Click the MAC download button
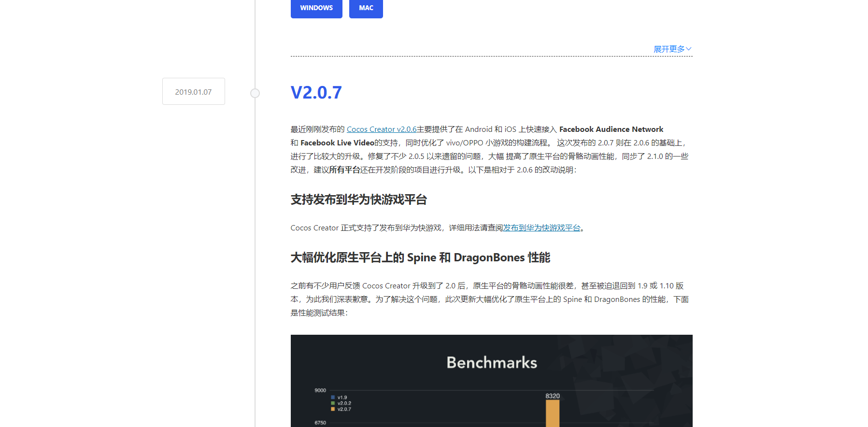Viewport: 868px width, 427px height. click(x=366, y=8)
